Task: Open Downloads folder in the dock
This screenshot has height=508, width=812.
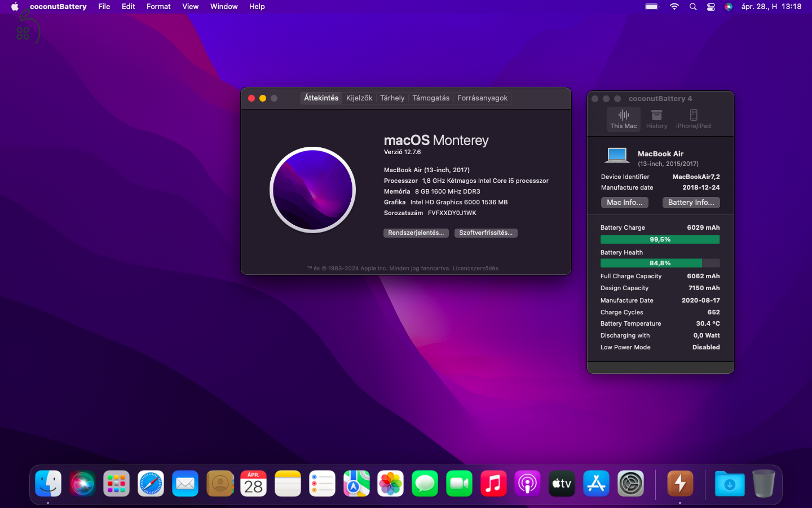Action: click(x=730, y=484)
